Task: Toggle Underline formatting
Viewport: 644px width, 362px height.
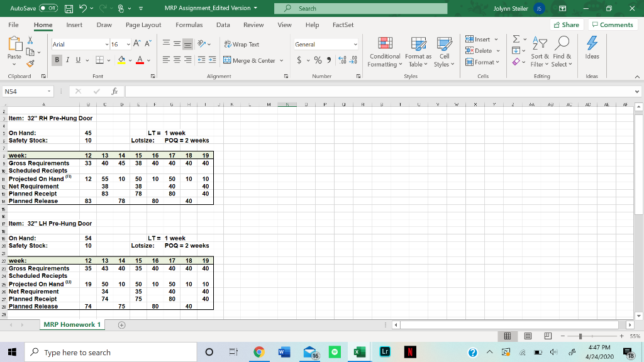Action: [78, 60]
